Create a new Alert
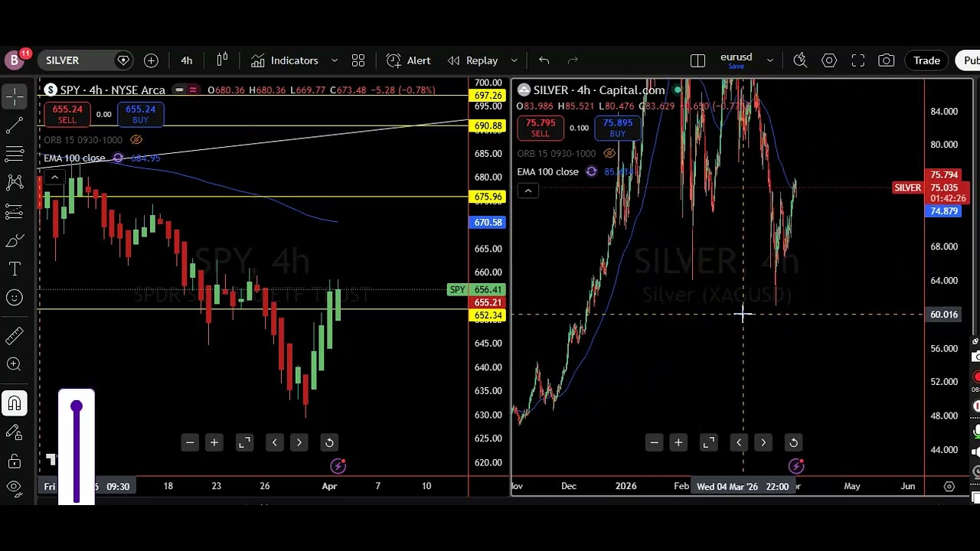This screenshot has width=980, height=551. coord(409,60)
